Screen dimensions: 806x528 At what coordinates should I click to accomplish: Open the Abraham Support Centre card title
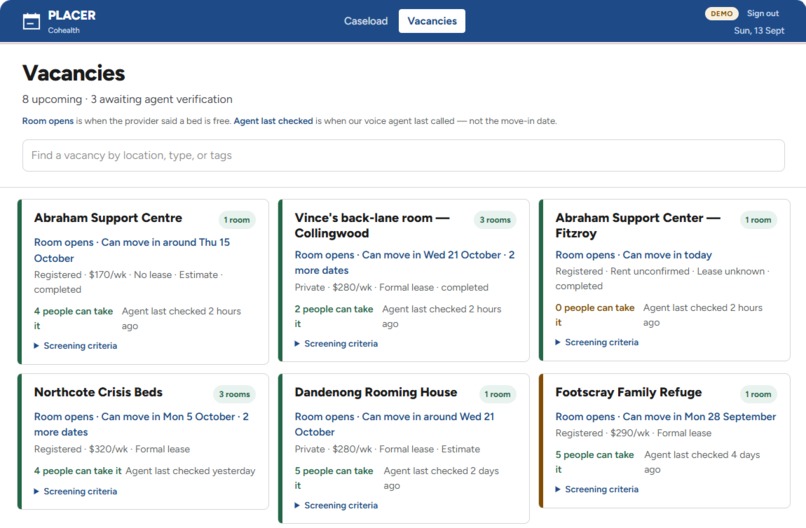[108, 217]
